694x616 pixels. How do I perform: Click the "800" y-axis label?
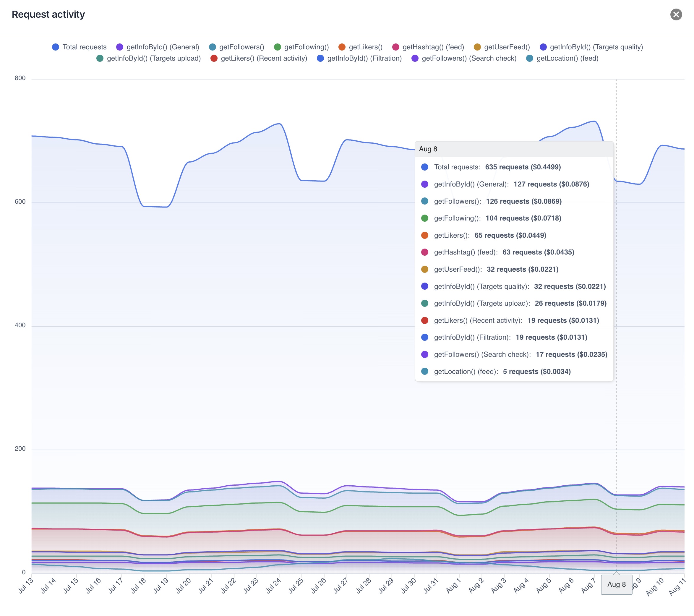[x=20, y=78]
